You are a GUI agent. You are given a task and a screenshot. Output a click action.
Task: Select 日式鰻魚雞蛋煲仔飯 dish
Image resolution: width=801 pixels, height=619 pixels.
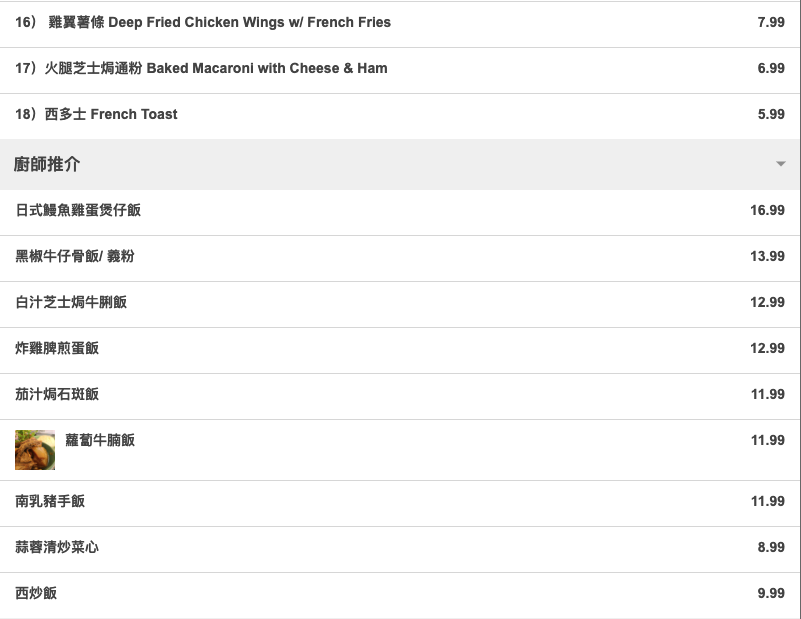tap(78, 210)
